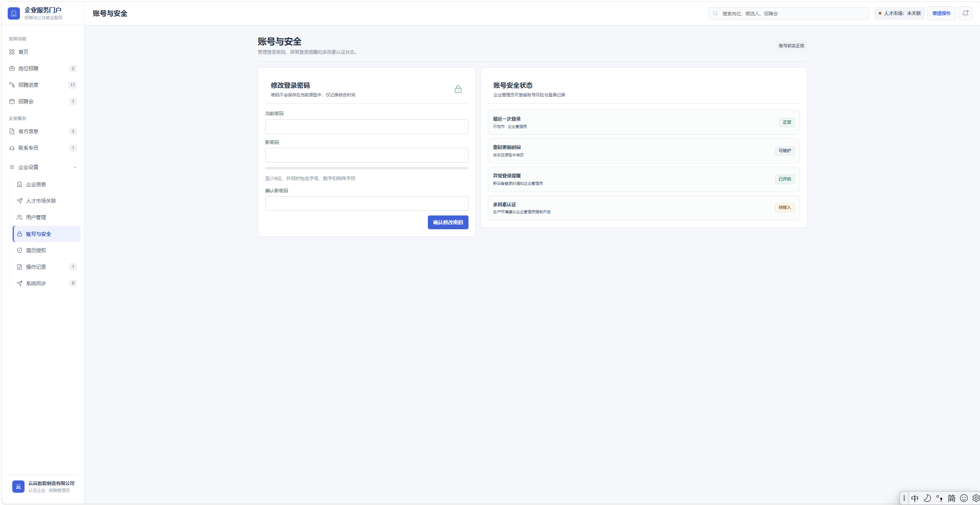The image size is (980, 505).
Task: Open 岗位招聘 menu item
Action: click(43, 68)
